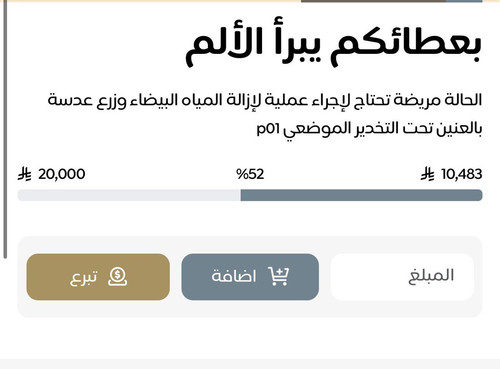
Task: Focus the المبلغ amount input field
Action: [402, 277]
